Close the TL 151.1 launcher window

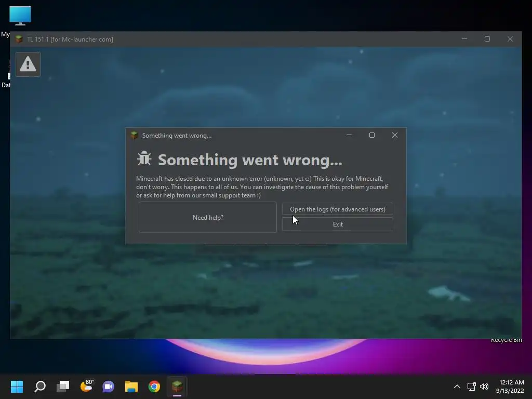(510, 39)
